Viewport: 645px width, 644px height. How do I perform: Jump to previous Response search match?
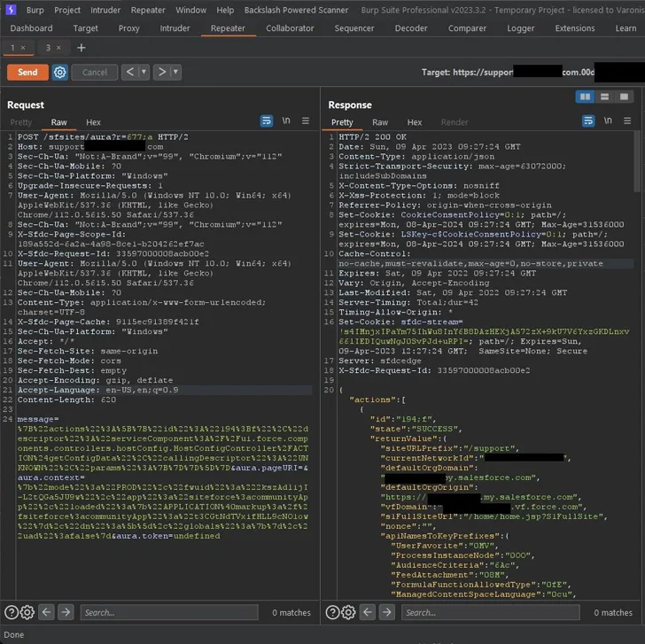pos(368,613)
